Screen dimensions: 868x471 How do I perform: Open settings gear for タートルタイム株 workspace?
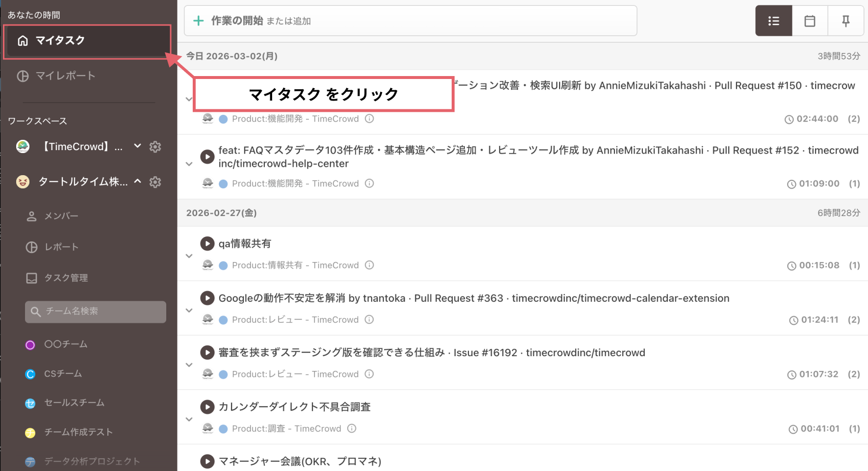pyautogui.click(x=155, y=182)
